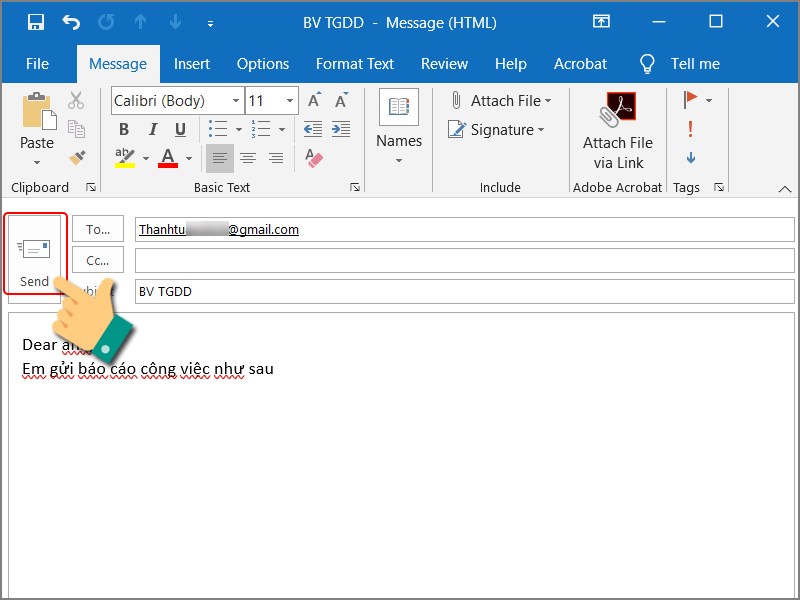
Task: Click the Cut scissors icon
Action: (x=76, y=101)
